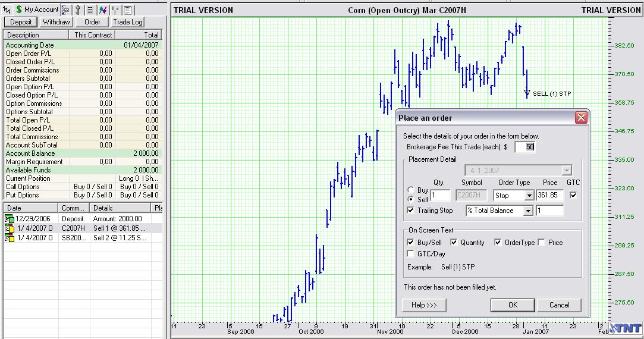The height and width of the screenshot is (339, 644).
Task: Click the TNT logo on the chart
Action: (626, 328)
